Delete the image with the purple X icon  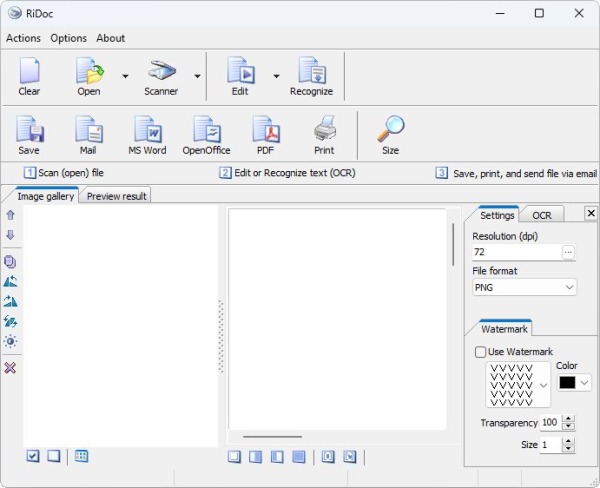click(10, 368)
